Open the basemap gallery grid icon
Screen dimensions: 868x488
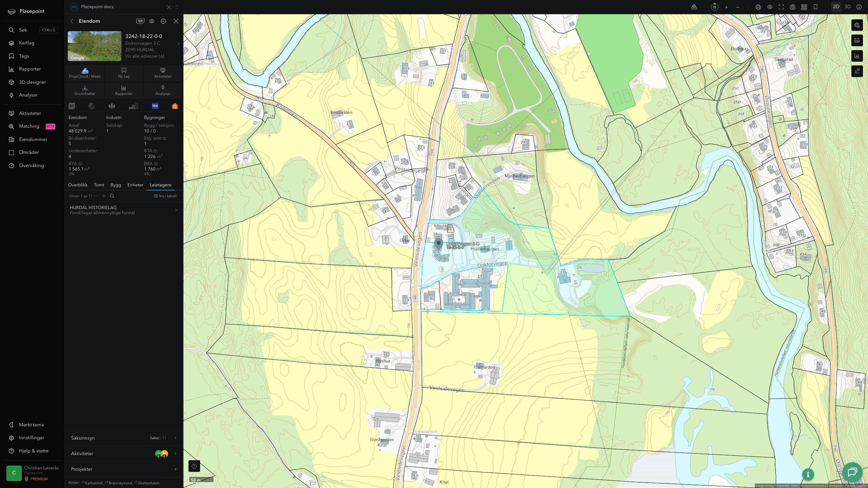[804, 7]
